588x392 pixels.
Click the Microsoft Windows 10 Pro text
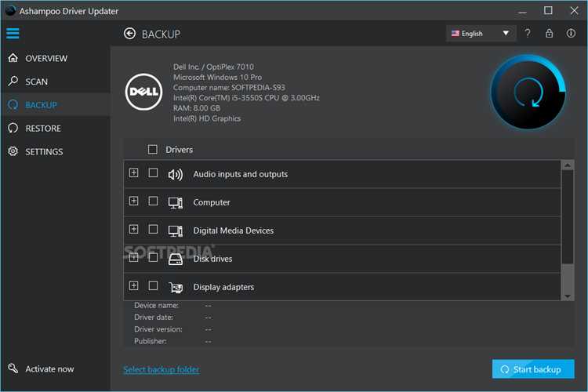pyautogui.click(x=217, y=78)
